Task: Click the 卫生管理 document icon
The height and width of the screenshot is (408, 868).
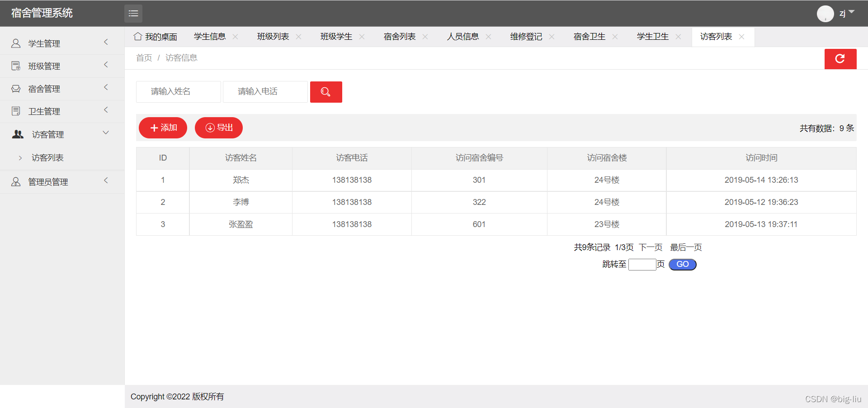Action: point(16,111)
